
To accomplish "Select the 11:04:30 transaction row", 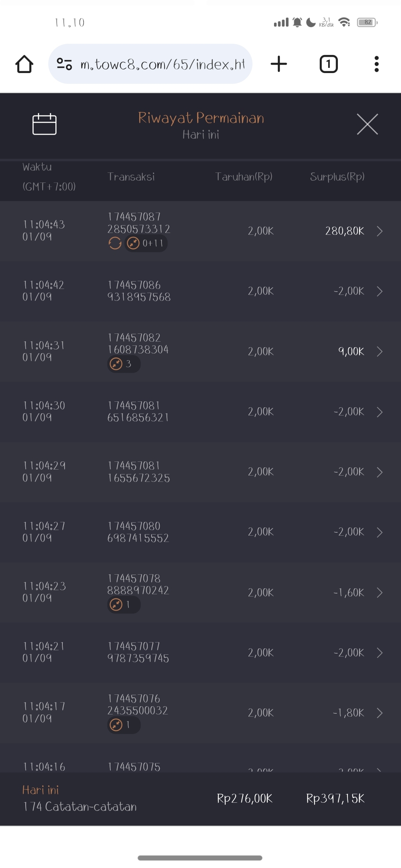I will 200,412.
